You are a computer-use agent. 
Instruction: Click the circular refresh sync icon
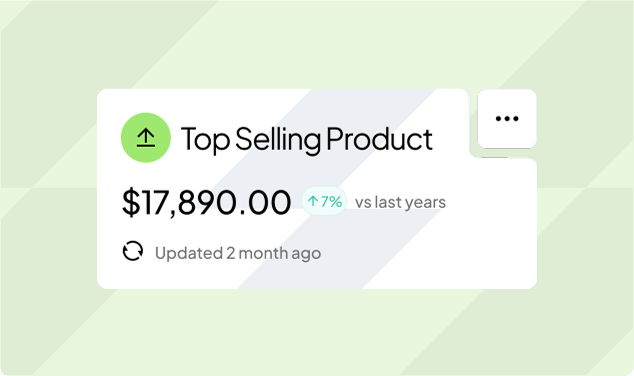coord(133,251)
